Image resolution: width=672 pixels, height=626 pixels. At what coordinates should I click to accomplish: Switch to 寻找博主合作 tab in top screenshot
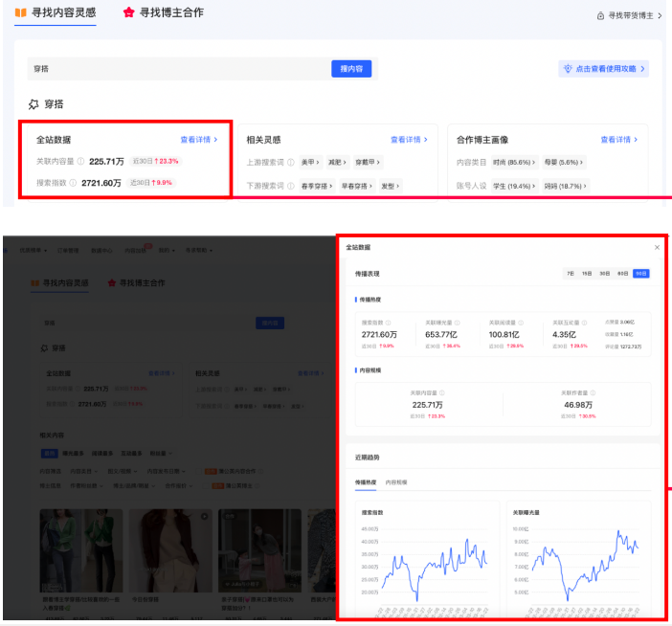pos(164,12)
